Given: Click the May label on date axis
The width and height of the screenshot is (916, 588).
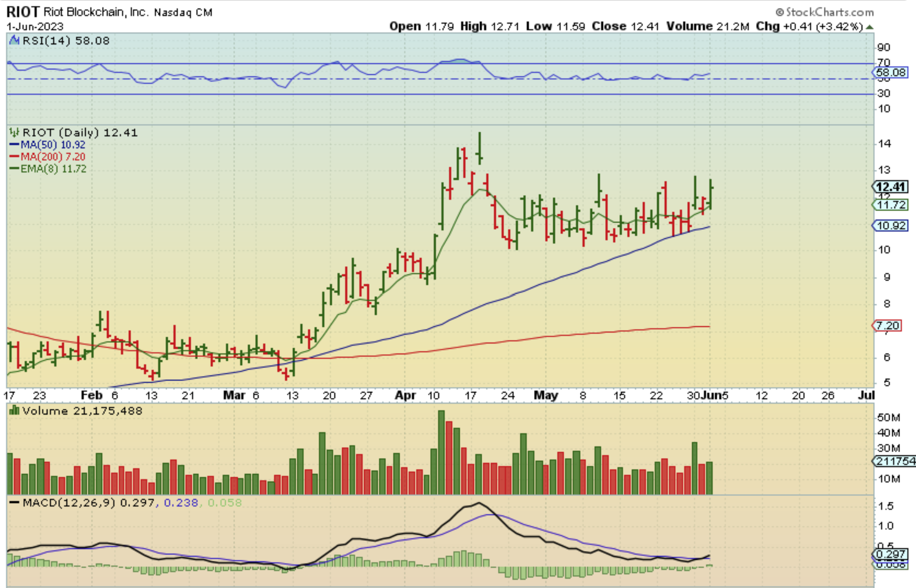Looking at the screenshot, I should (x=545, y=395).
